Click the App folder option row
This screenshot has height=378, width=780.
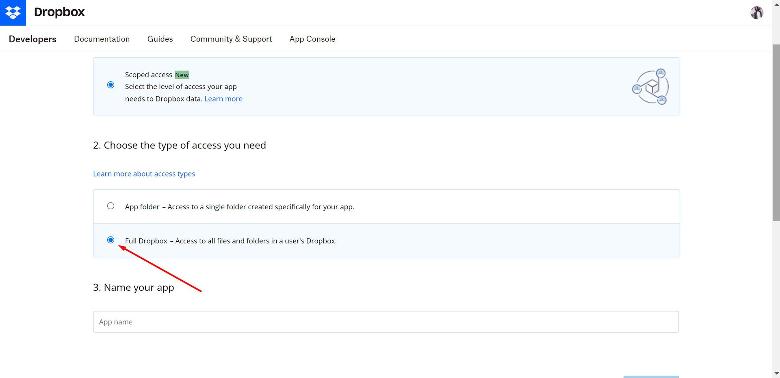click(386, 206)
